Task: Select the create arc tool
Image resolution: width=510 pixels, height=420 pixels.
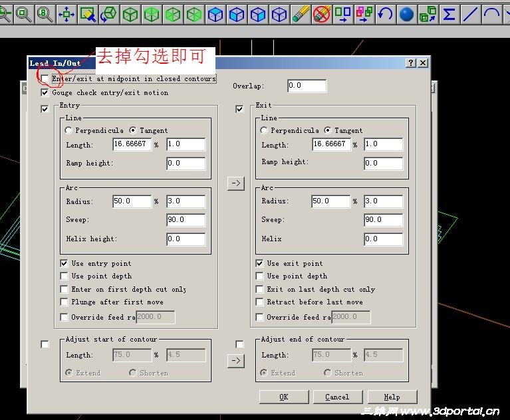Action: pos(492,15)
